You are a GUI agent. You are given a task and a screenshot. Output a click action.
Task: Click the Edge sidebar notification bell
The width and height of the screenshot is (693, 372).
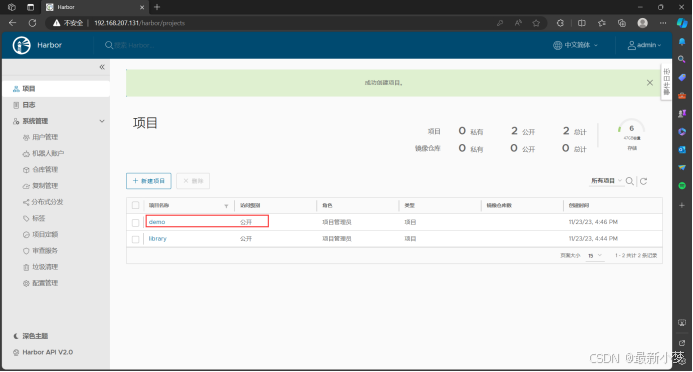click(682, 42)
